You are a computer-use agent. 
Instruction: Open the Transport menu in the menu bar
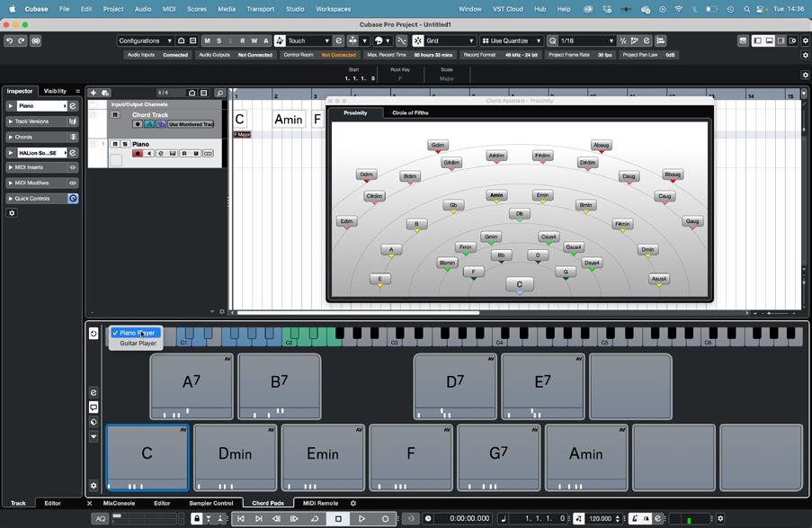pos(261,9)
